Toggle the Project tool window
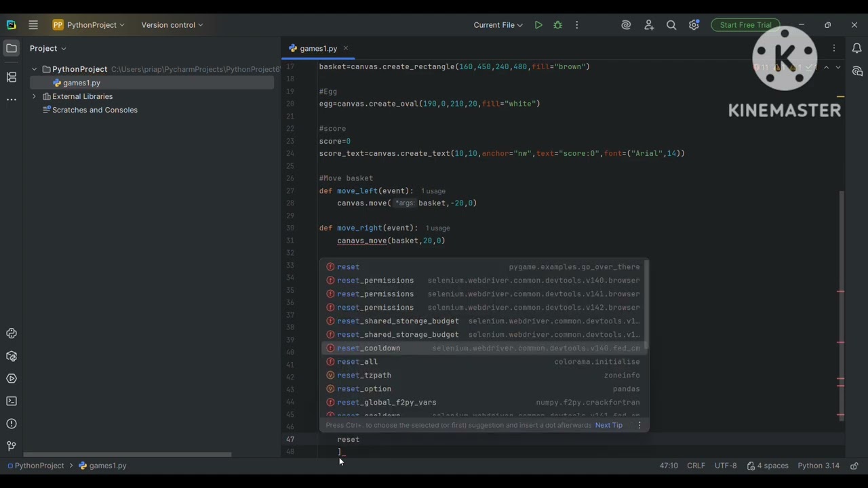 tap(11, 48)
